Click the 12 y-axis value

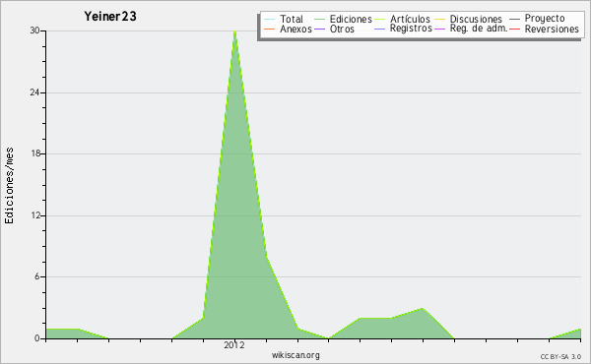click(x=35, y=215)
